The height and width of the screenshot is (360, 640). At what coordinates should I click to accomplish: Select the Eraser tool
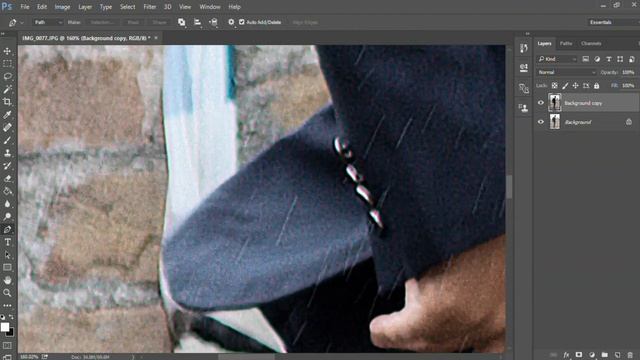coord(7,178)
